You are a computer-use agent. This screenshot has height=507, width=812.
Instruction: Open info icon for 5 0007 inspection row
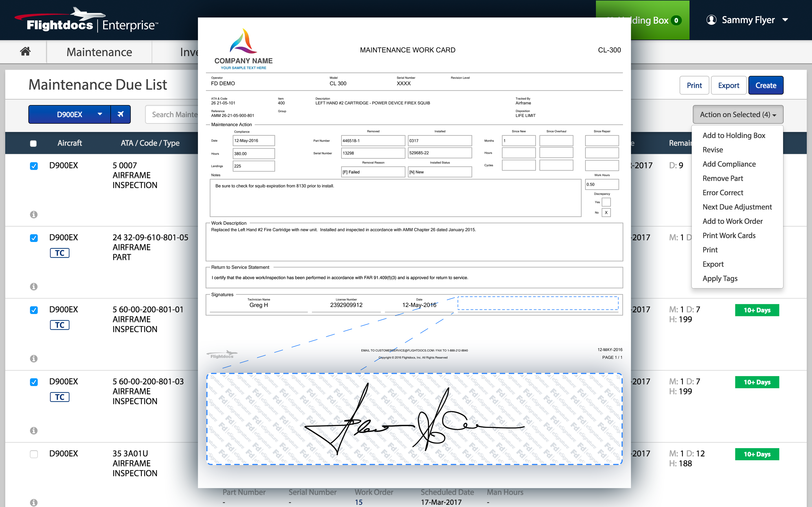coord(34,215)
